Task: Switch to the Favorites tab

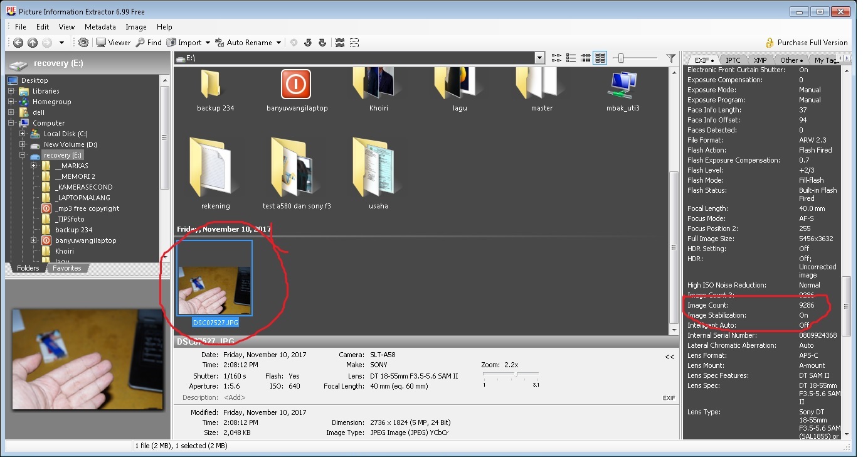Action: click(66, 268)
